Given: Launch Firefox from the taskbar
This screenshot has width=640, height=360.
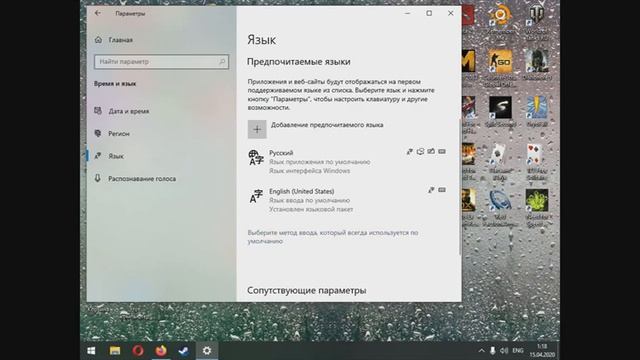Looking at the screenshot, I should pos(161,351).
